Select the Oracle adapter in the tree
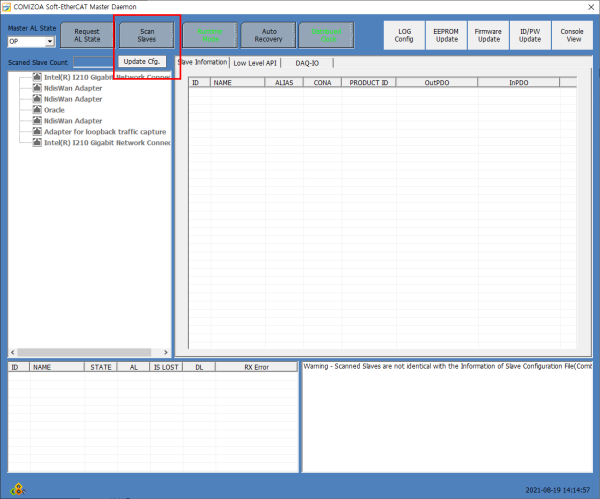Image resolution: width=600 pixels, height=499 pixels. 54,110
